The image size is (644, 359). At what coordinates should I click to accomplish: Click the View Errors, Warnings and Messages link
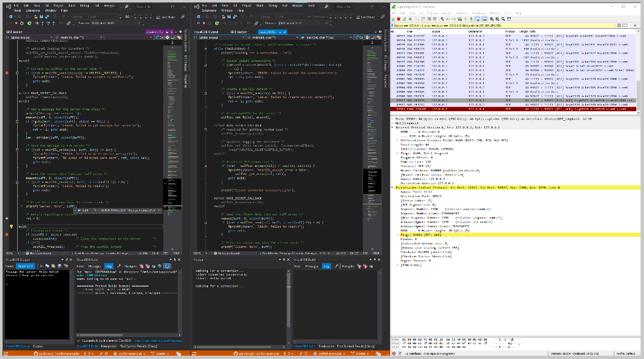coord(158,341)
